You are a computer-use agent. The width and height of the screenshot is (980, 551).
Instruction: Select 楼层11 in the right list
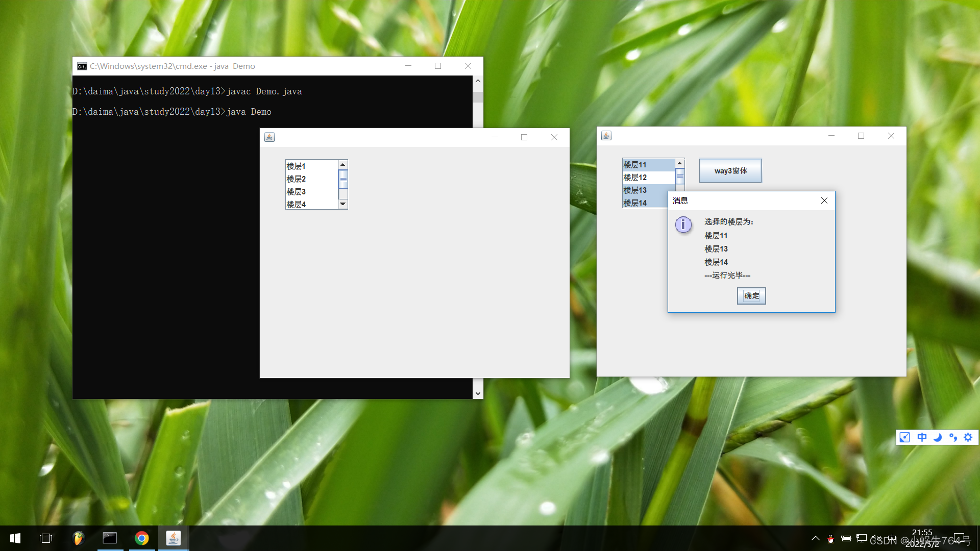coord(648,165)
